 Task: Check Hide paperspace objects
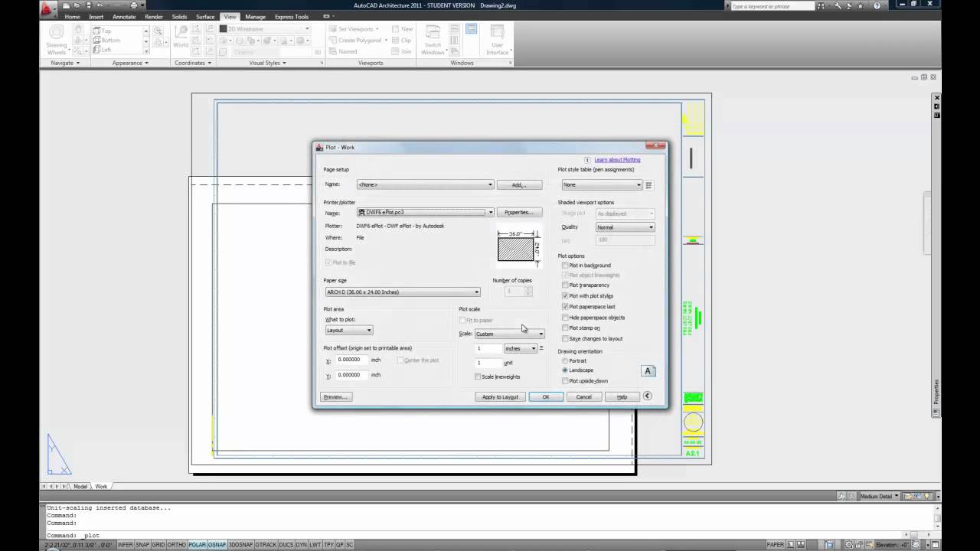pyautogui.click(x=565, y=318)
